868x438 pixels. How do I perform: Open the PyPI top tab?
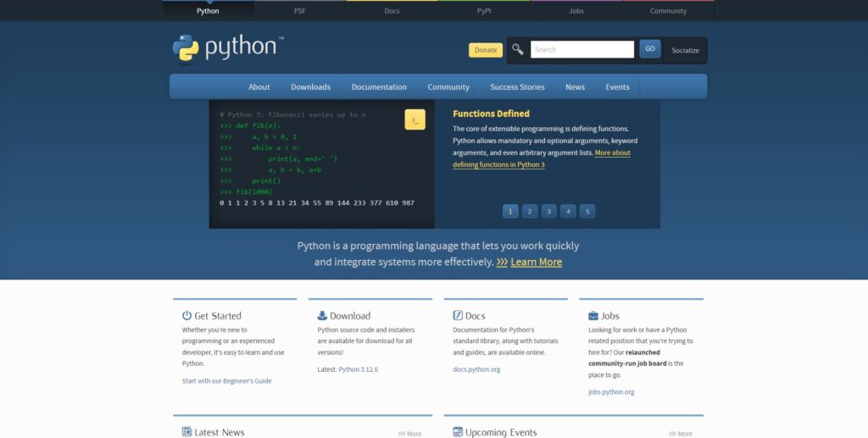coord(484,10)
